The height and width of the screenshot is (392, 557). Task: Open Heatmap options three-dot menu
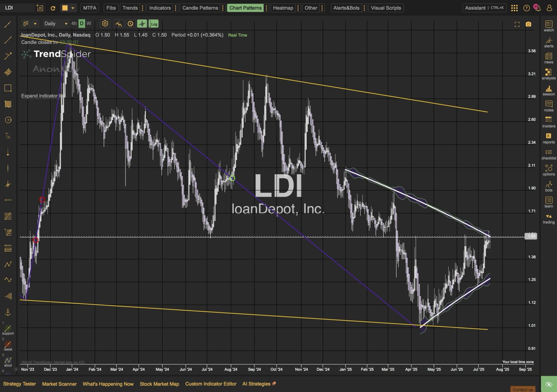[298, 8]
